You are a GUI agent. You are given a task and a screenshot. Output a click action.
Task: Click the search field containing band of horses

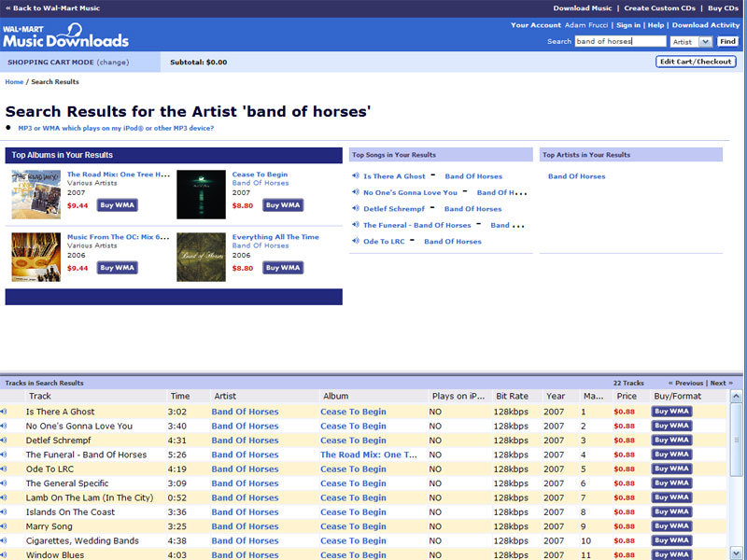(x=620, y=41)
